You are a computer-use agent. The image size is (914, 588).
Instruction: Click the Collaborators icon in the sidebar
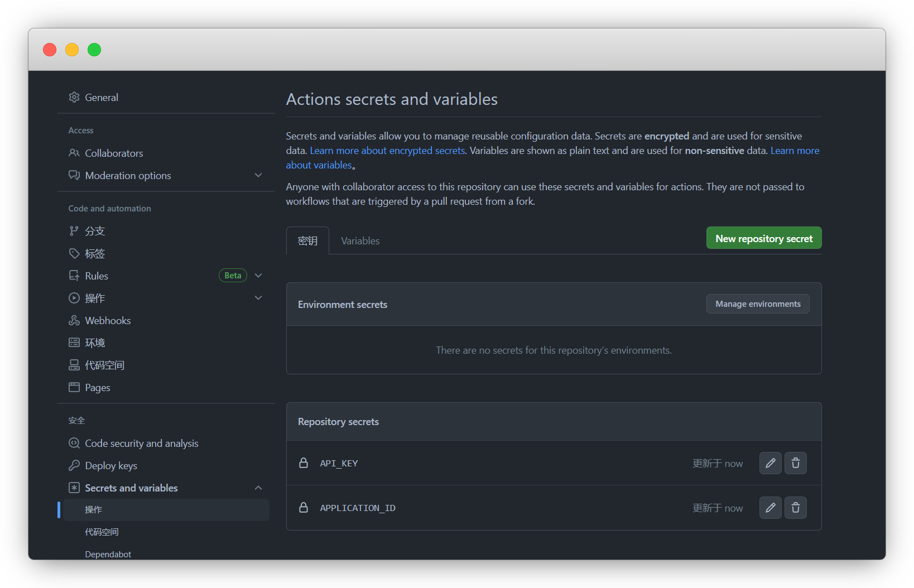click(74, 153)
